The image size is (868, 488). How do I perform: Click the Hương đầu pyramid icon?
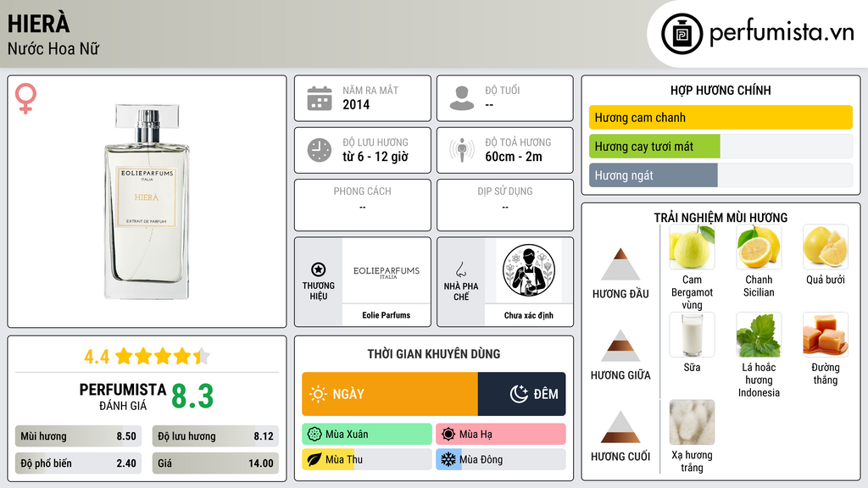click(x=620, y=264)
